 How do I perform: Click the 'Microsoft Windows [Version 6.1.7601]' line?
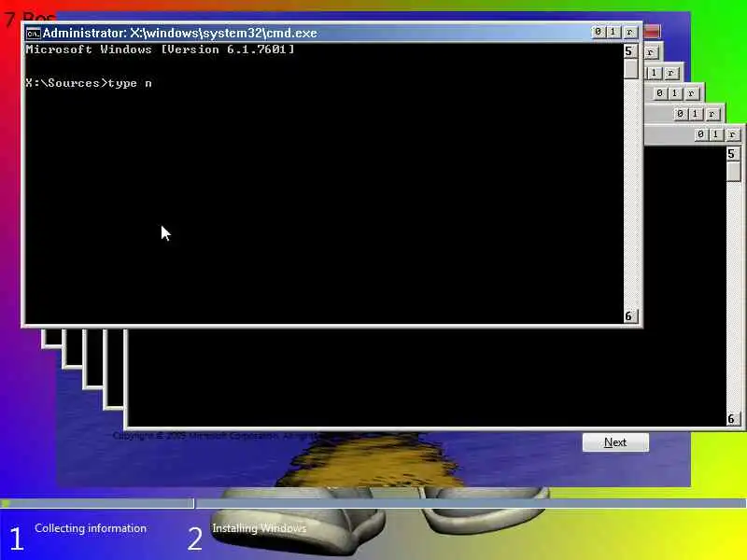[x=160, y=49]
